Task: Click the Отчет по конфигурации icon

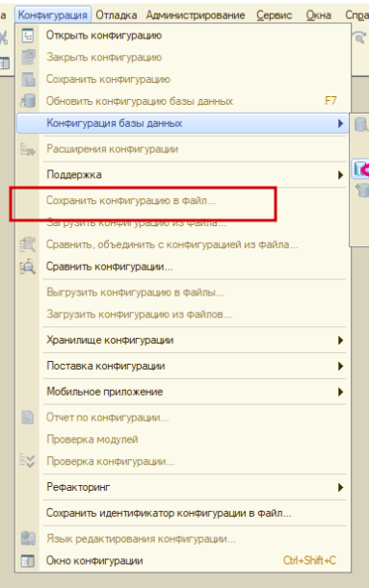Action: (x=28, y=418)
